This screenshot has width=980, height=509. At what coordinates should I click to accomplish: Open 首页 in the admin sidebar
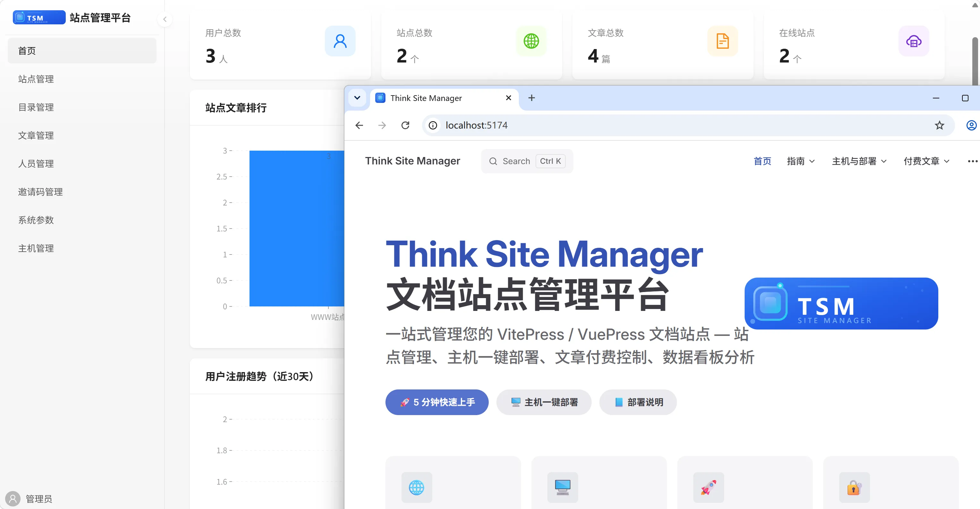point(82,51)
